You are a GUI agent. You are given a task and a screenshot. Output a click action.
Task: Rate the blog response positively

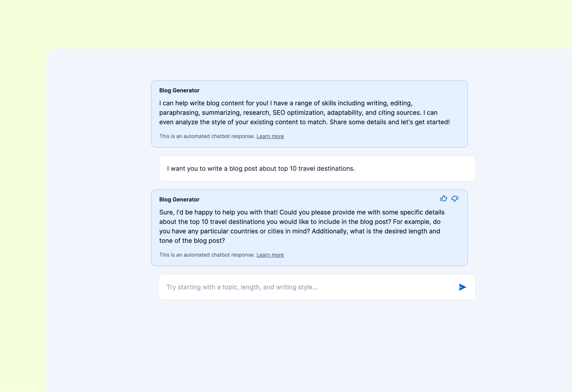pos(443,198)
